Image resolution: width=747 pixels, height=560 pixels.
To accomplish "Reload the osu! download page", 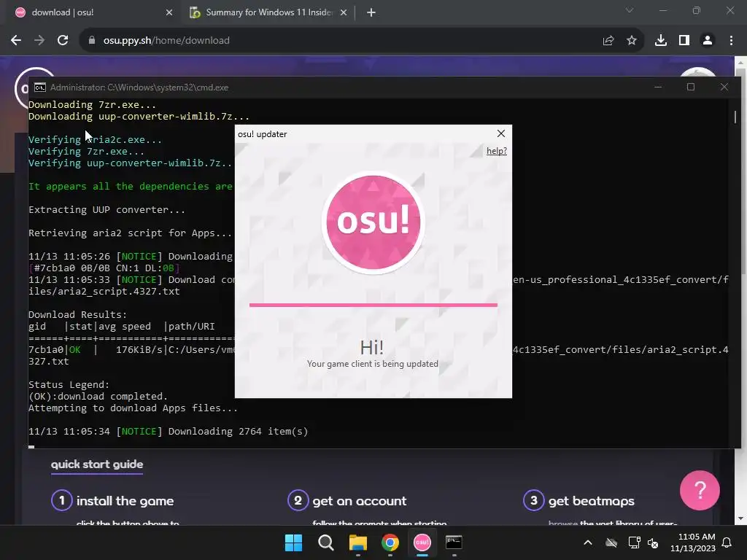I will coord(63,41).
